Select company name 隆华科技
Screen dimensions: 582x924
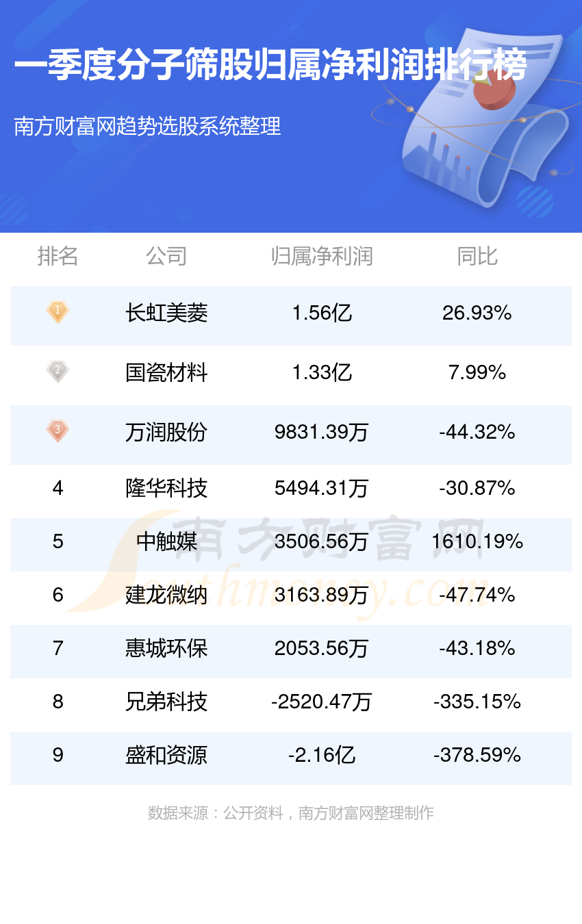166,489
